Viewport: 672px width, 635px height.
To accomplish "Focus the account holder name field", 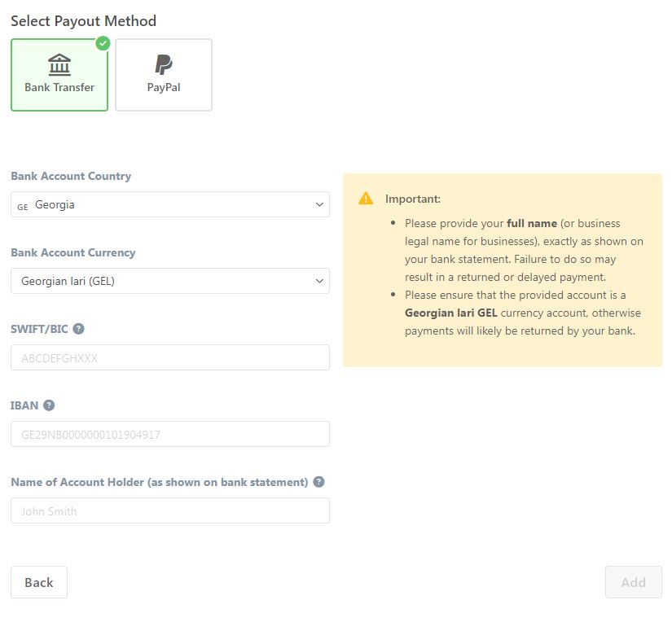I will (x=170, y=510).
